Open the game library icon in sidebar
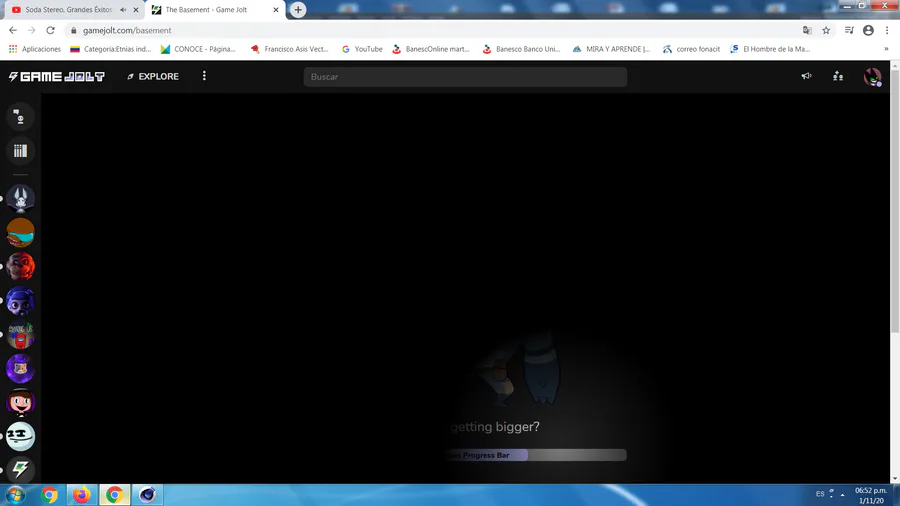Screen dimensions: 900x506 [20, 151]
